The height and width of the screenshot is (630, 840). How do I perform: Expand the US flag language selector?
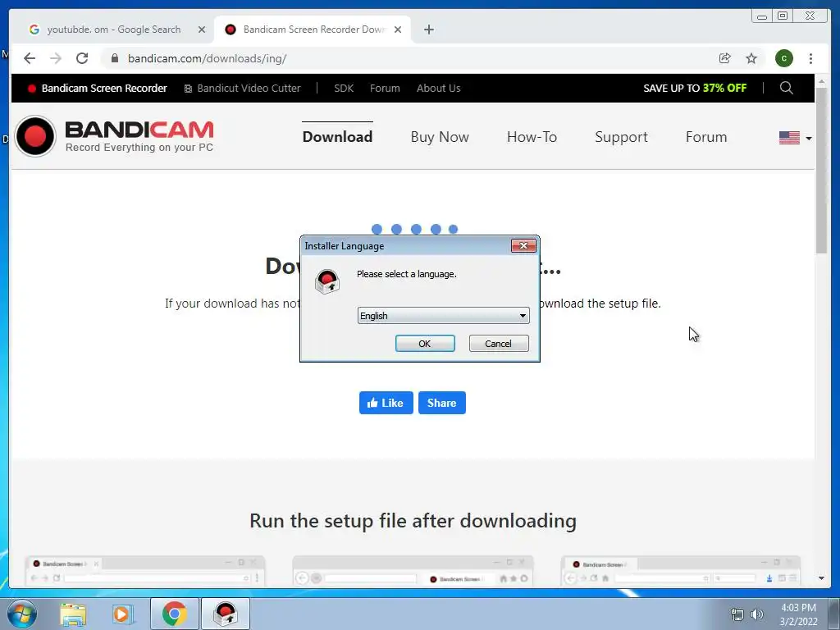[795, 138]
